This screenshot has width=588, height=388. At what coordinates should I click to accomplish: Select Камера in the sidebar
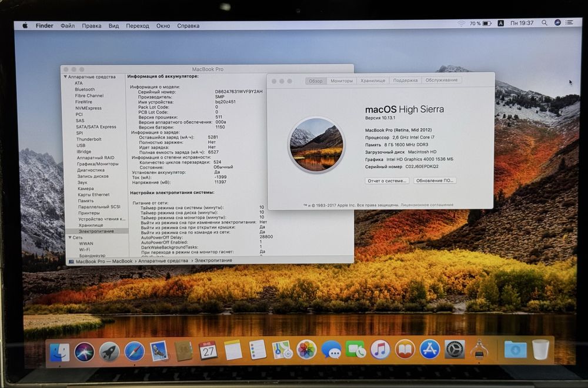85,189
